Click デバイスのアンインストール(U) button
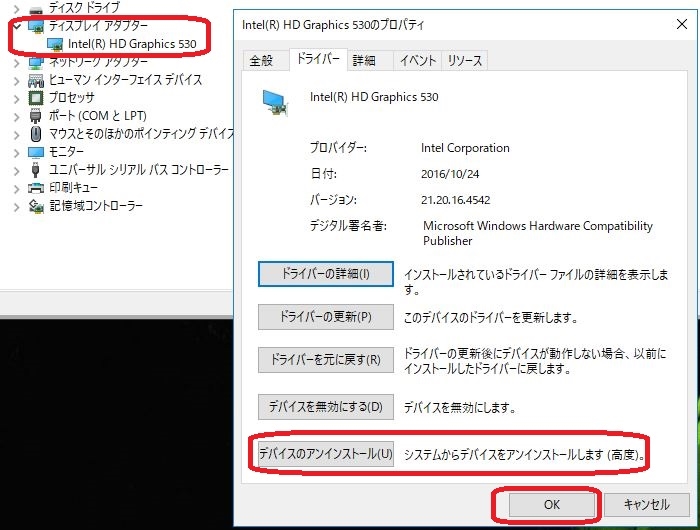The width and height of the screenshot is (700, 530). pyautogui.click(x=326, y=454)
